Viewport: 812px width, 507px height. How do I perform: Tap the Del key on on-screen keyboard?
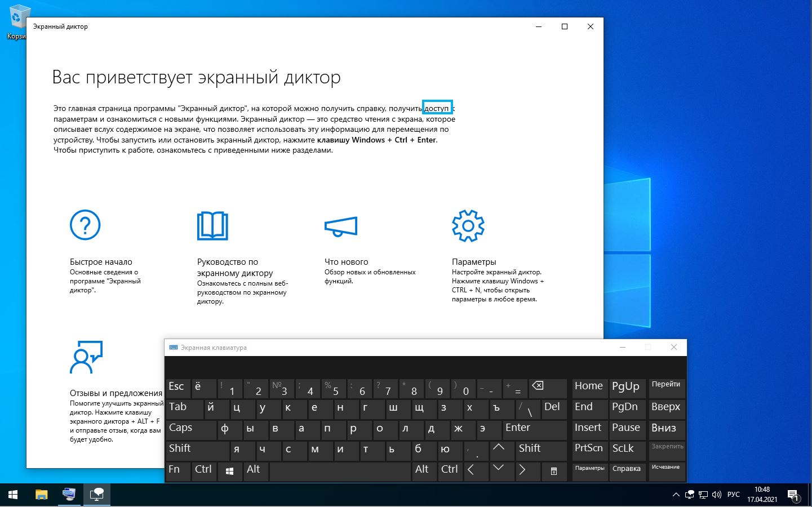point(554,408)
